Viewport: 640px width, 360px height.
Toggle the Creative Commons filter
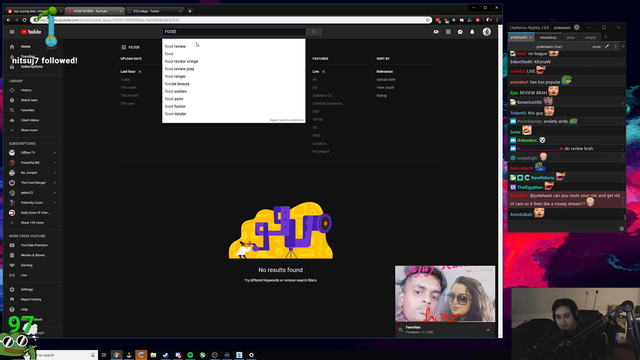point(327,104)
